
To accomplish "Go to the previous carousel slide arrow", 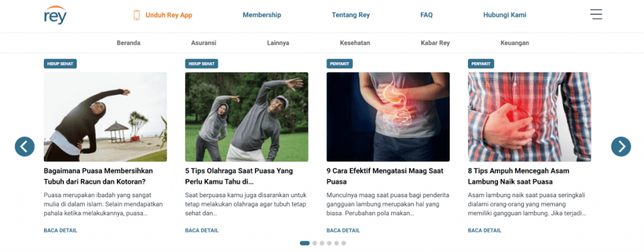I will 25,146.
